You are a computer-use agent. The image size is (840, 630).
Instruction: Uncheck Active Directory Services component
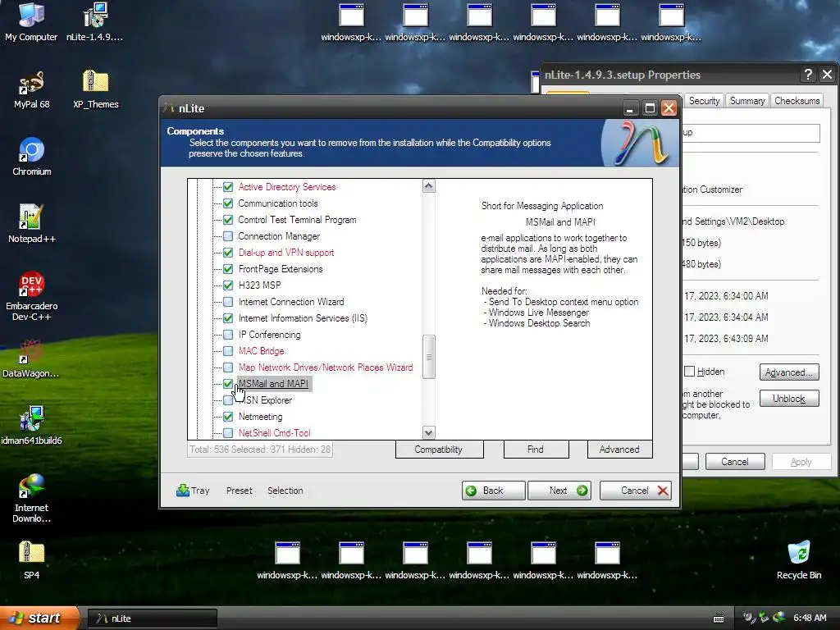coord(228,187)
